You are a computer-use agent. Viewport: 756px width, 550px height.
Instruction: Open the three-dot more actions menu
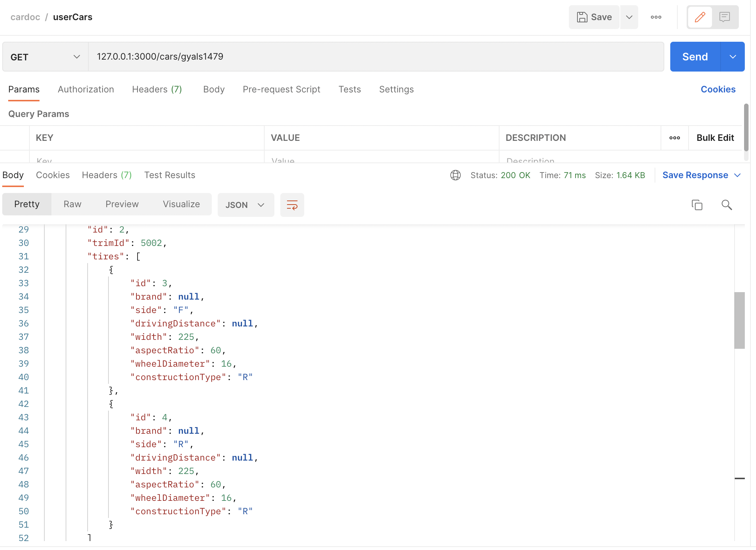point(656,17)
